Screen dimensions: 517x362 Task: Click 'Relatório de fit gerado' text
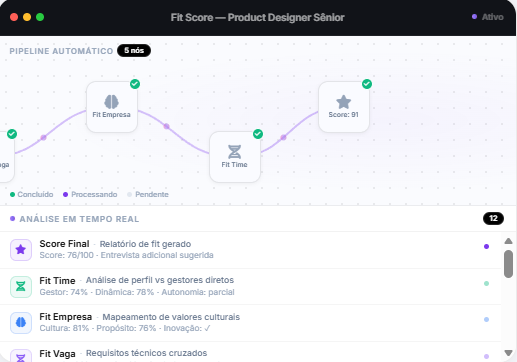pos(145,244)
